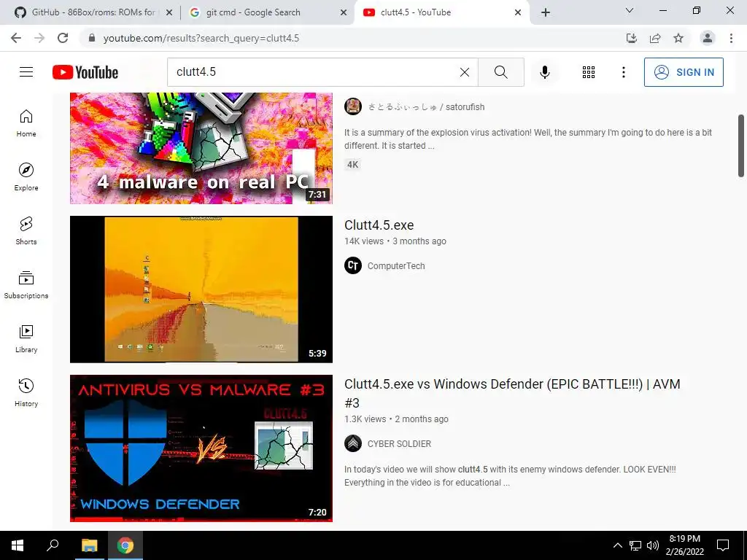Click the explosion virus summary description
Image resolution: width=747 pixels, height=560 pixels.
528,139
